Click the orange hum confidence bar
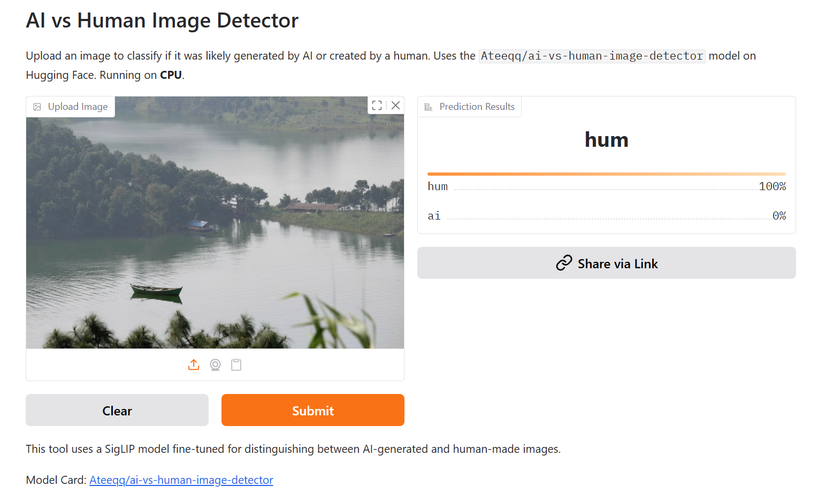825x491 pixels. tap(606, 174)
